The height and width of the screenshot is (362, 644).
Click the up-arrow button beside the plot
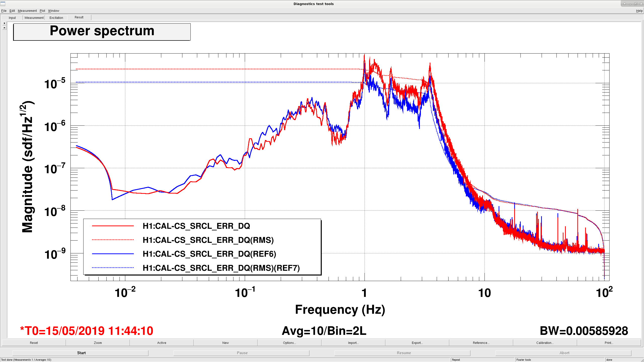coord(4,28)
